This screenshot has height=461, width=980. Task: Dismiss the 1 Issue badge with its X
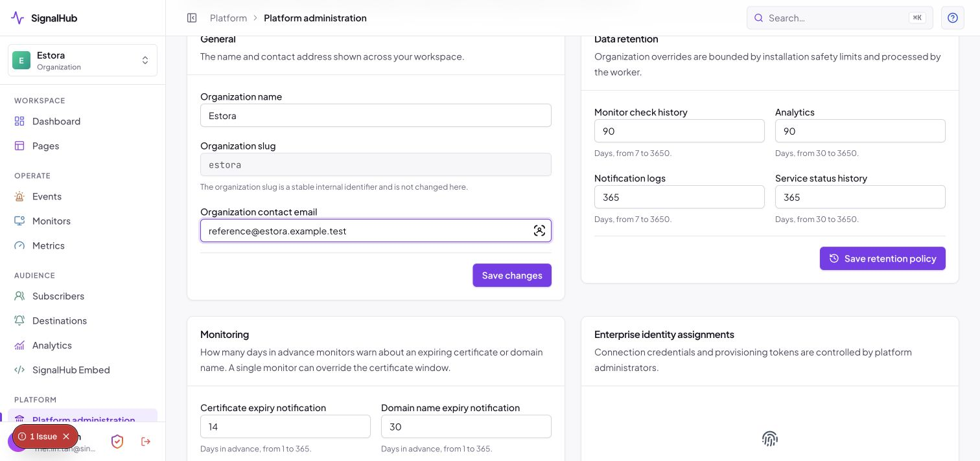pyautogui.click(x=66, y=436)
